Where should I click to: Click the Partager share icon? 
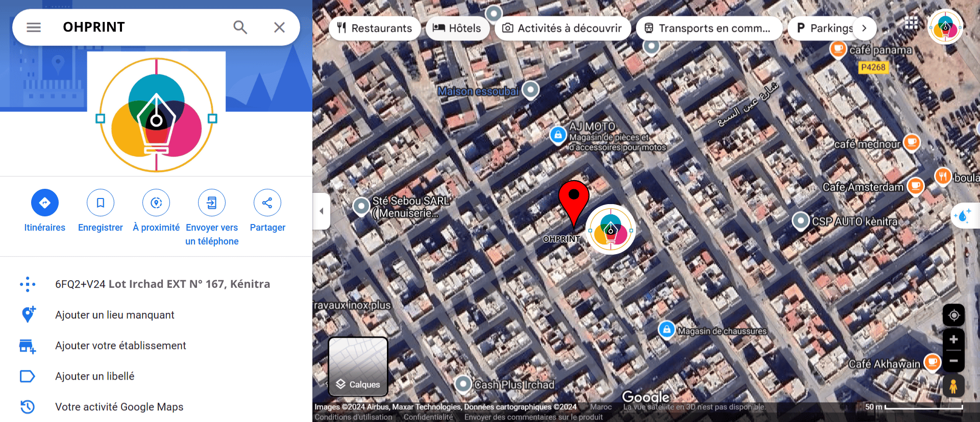(x=267, y=203)
